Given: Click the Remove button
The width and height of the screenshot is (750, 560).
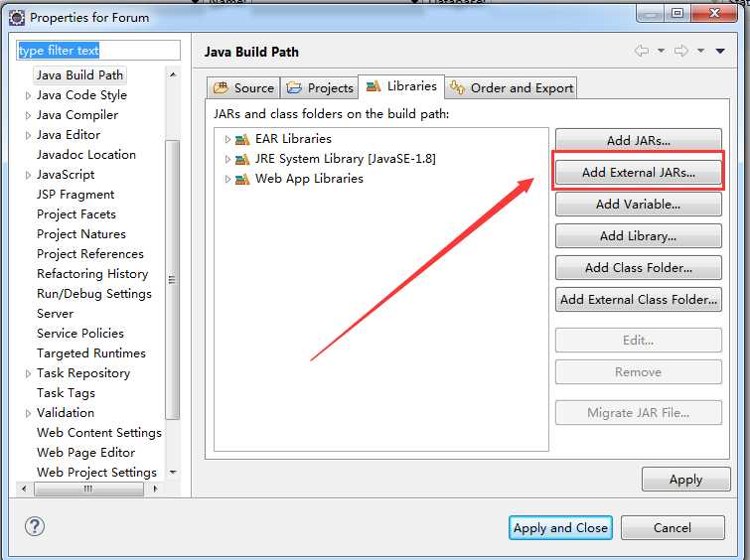Looking at the screenshot, I should click(x=638, y=371).
